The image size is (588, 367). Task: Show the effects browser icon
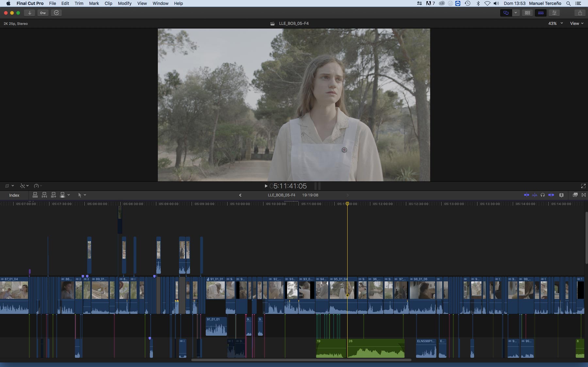(575, 195)
